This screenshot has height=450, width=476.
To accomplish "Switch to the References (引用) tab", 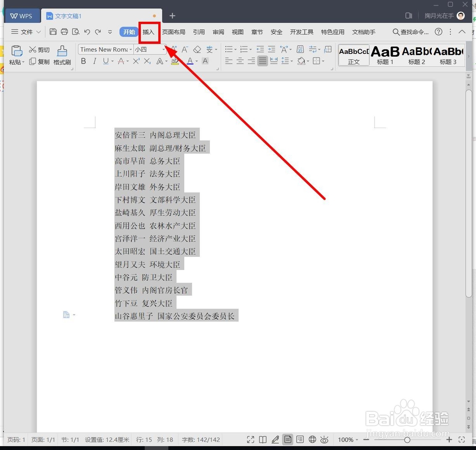I will point(199,32).
